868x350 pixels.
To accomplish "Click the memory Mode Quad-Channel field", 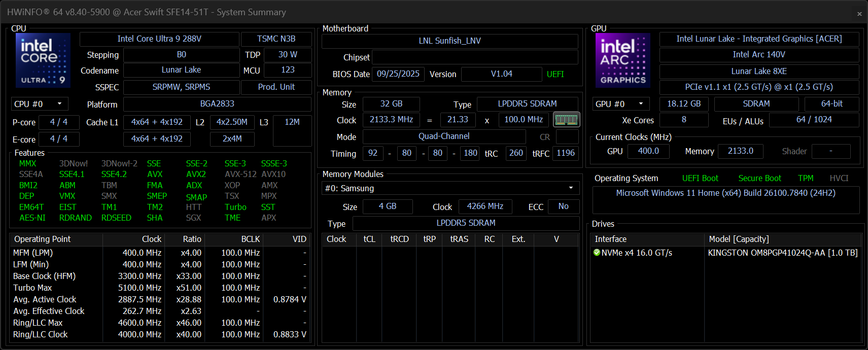I will [x=444, y=136].
